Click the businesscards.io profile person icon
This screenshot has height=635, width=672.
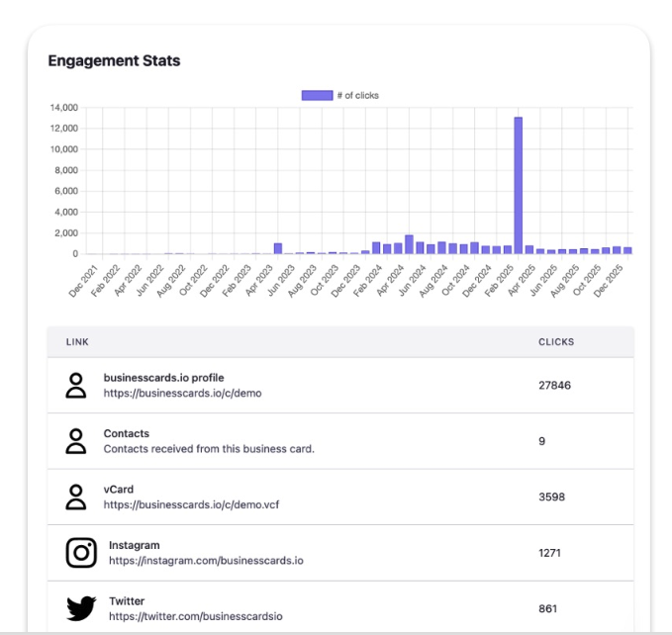(75, 386)
